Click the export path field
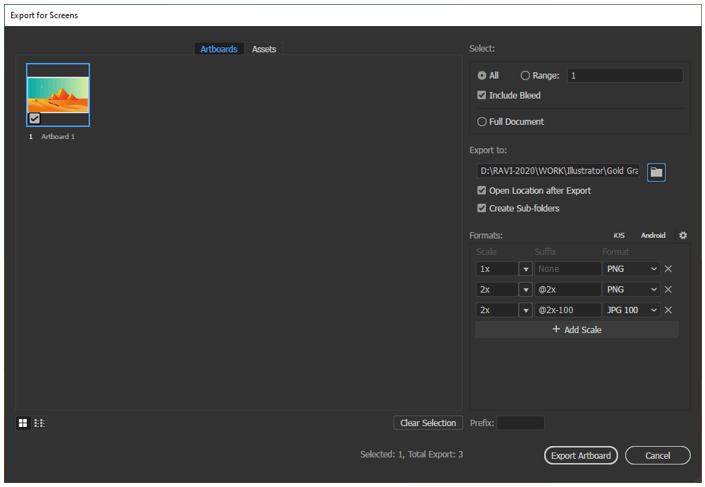Viewport: 705px width, 487px height. pos(558,171)
